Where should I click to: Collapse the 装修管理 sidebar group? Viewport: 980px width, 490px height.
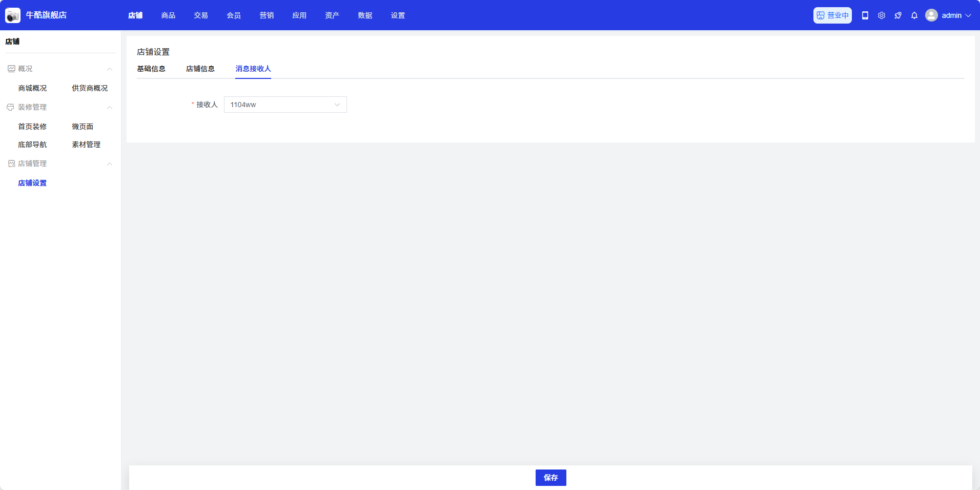[x=110, y=107]
